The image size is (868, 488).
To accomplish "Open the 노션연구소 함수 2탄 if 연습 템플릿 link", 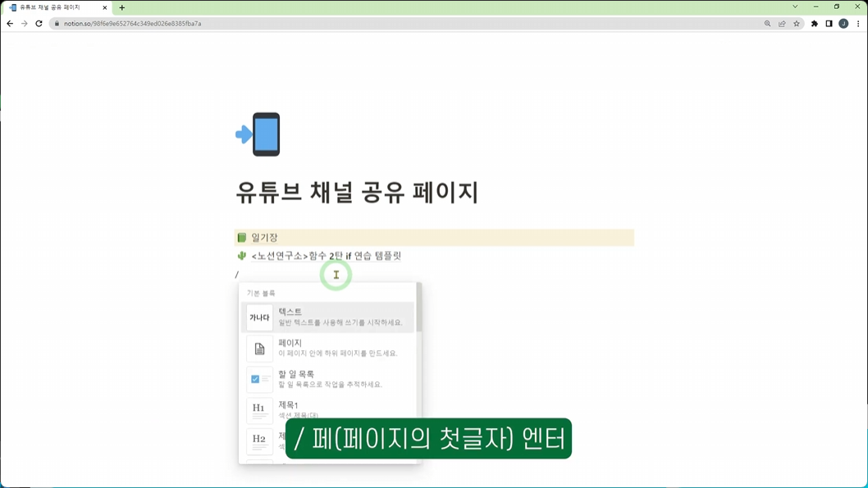I will click(x=326, y=256).
